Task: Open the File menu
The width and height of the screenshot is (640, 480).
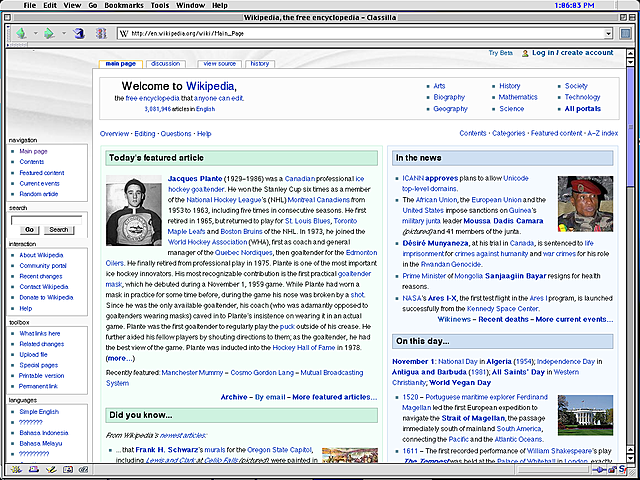Action: click(x=30, y=5)
